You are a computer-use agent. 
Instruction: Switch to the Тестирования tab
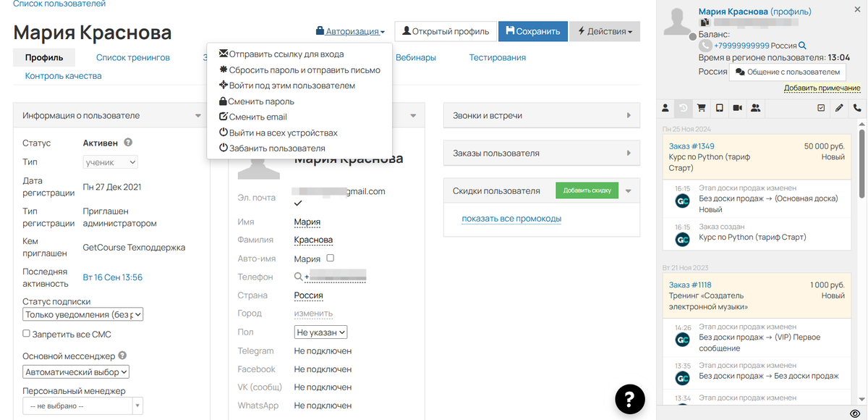[497, 57]
